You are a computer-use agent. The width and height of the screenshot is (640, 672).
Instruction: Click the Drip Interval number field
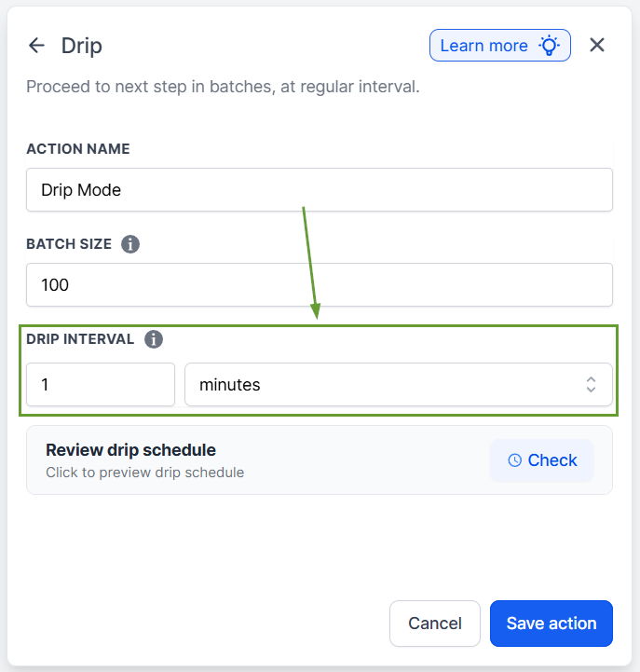[101, 385]
